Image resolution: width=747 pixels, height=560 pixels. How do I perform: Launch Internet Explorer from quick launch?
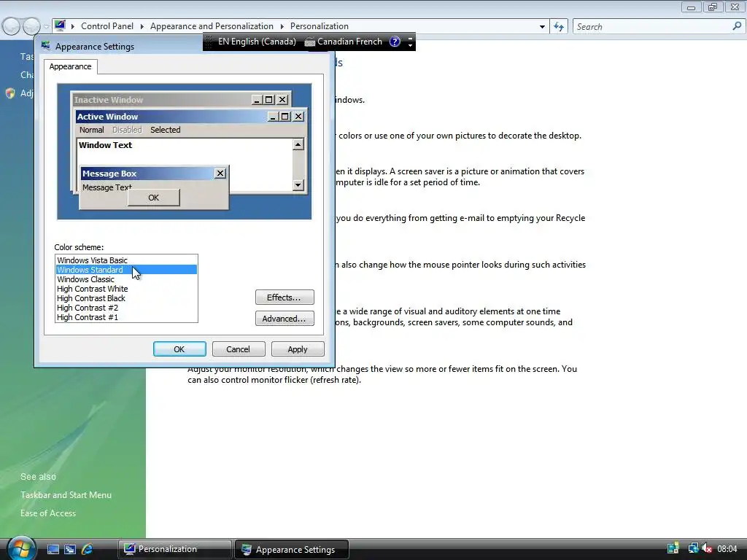pyautogui.click(x=88, y=549)
